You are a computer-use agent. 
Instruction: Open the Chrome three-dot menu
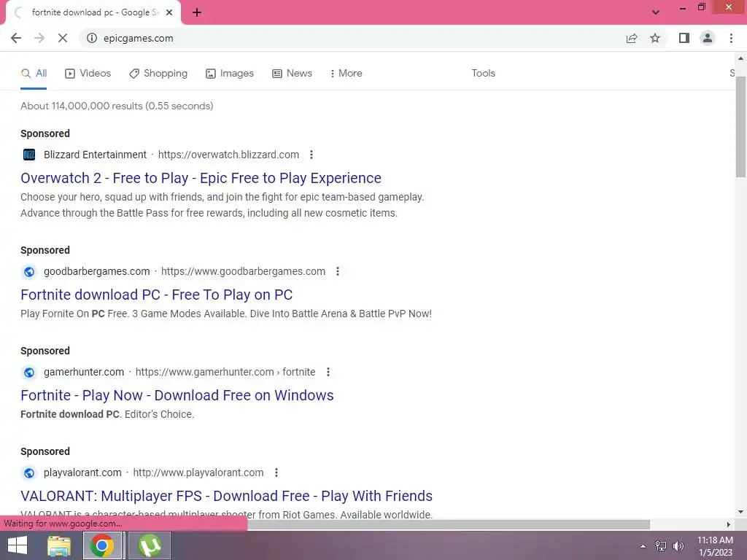click(731, 38)
